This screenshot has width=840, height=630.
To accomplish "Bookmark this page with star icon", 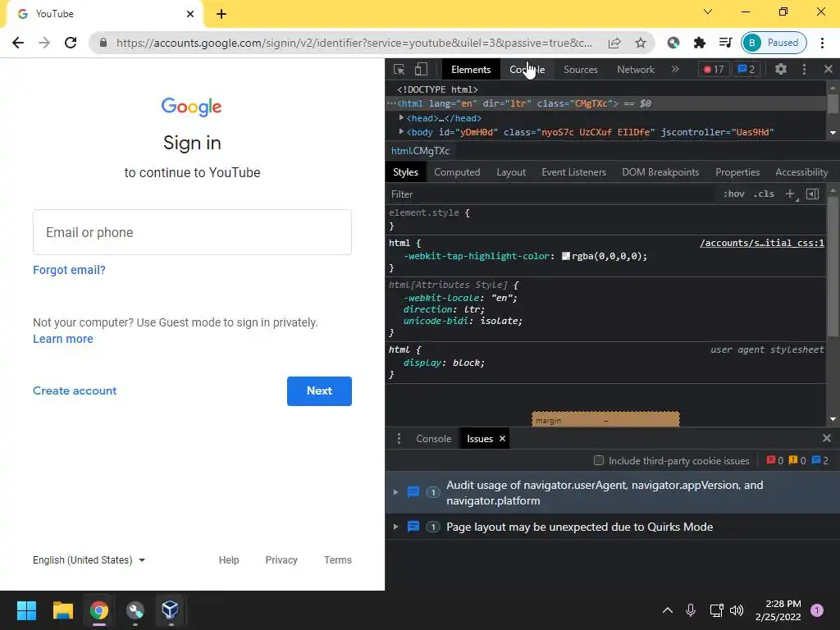I will (x=640, y=43).
